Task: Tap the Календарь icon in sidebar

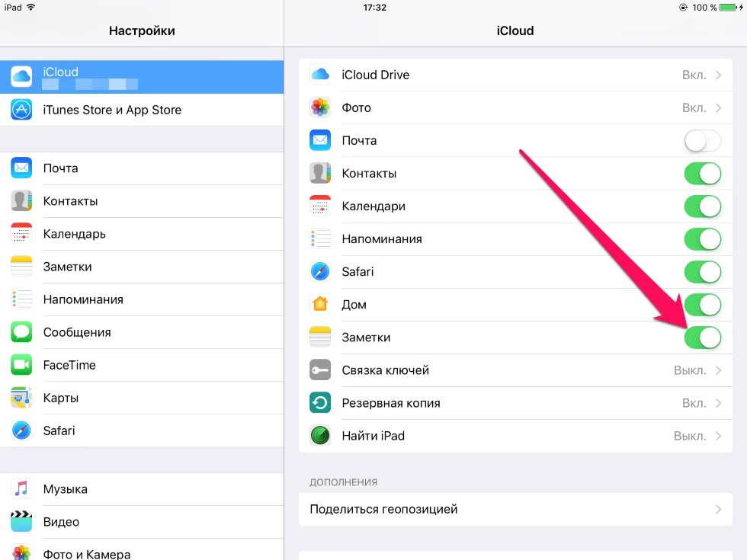Action: [x=21, y=233]
